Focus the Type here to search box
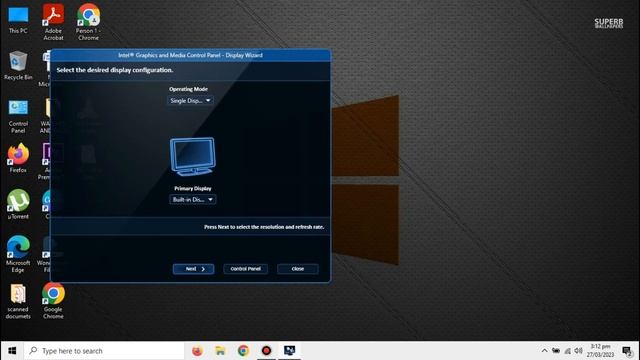640x360 pixels. tap(104, 351)
